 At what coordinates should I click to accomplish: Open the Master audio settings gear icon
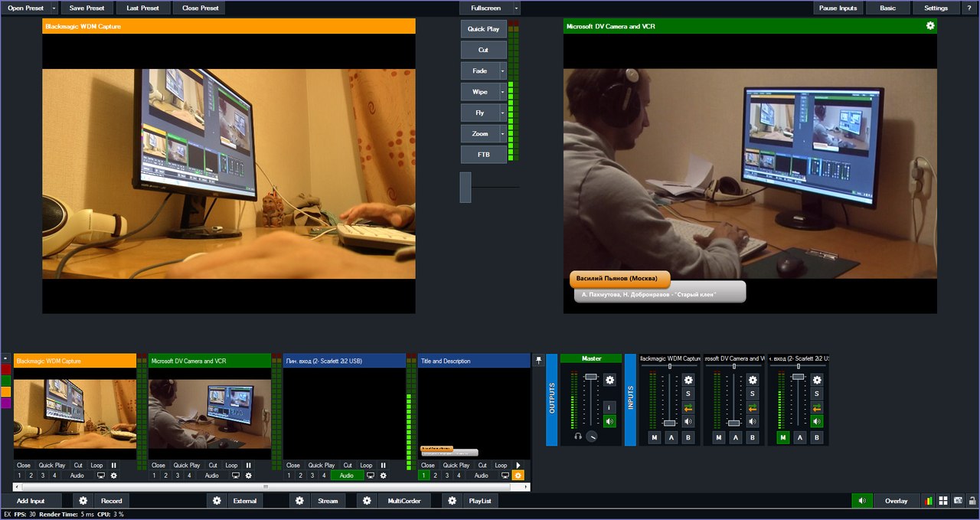610,381
